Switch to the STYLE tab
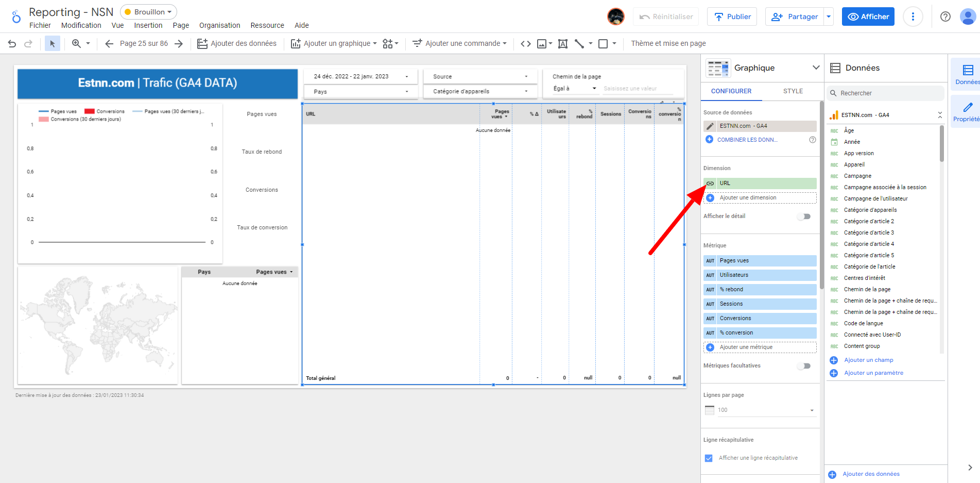This screenshot has height=483, width=980. pos(793,91)
